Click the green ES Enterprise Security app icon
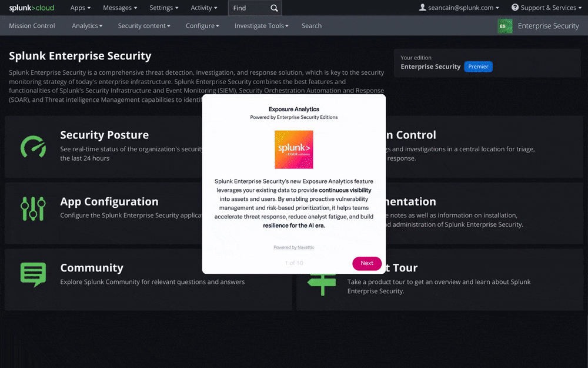This screenshot has width=588, height=368. pos(505,26)
